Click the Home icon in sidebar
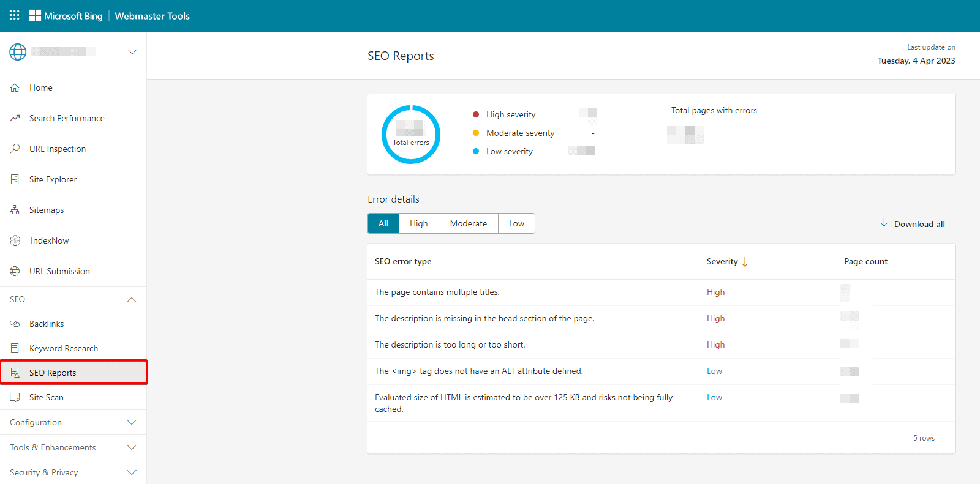 pyautogui.click(x=15, y=87)
